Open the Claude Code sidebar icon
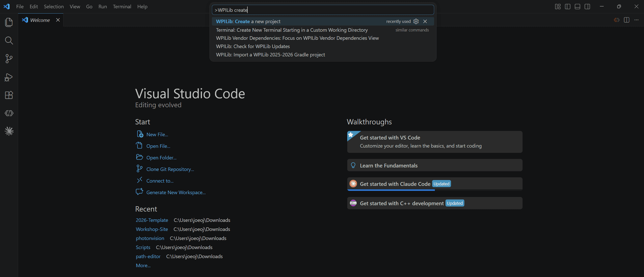 pyautogui.click(x=9, y=131)
